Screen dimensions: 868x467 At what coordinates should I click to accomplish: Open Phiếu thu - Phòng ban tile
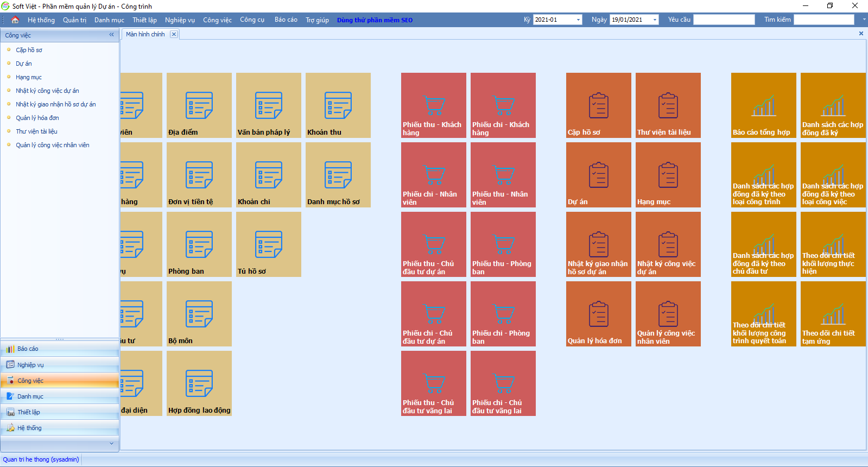pyautogui.click(x=503, y=244)
